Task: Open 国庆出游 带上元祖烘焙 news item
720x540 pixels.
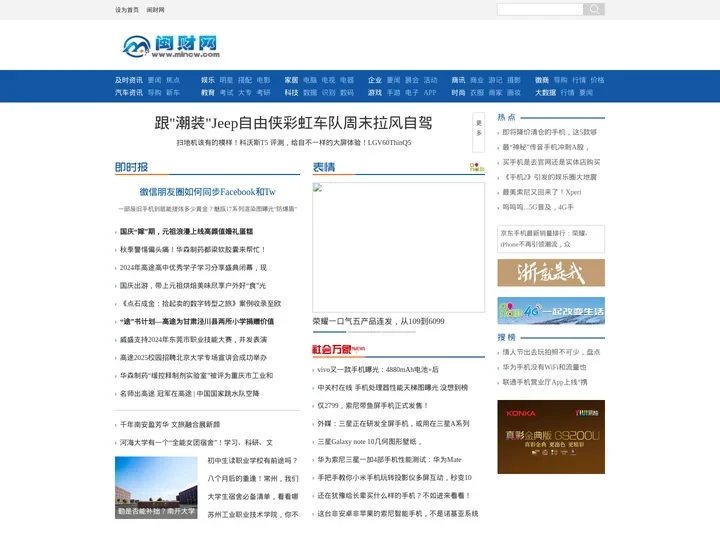Action: pos(193,285)
